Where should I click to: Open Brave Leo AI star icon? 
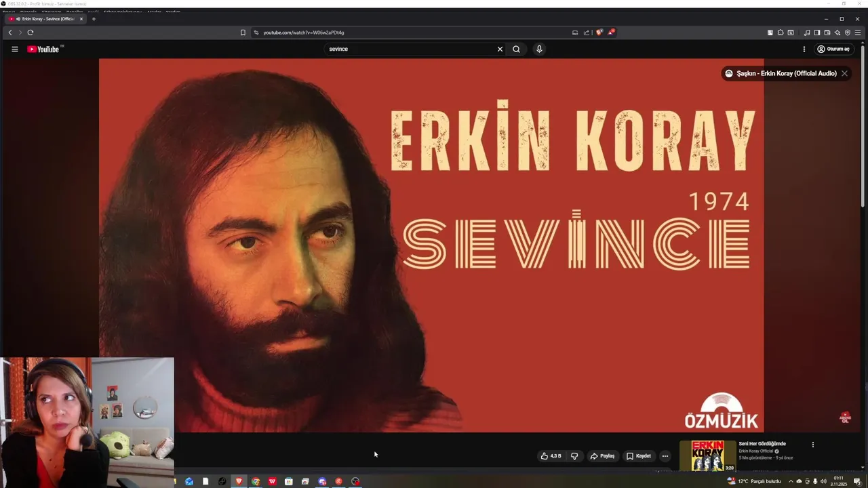837,33
